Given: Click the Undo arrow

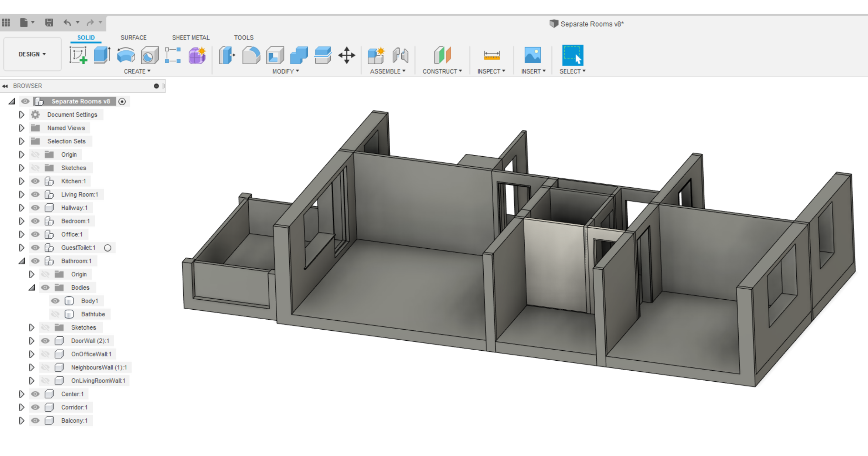Looking at the screenshot, I should [x=67, y=23].
